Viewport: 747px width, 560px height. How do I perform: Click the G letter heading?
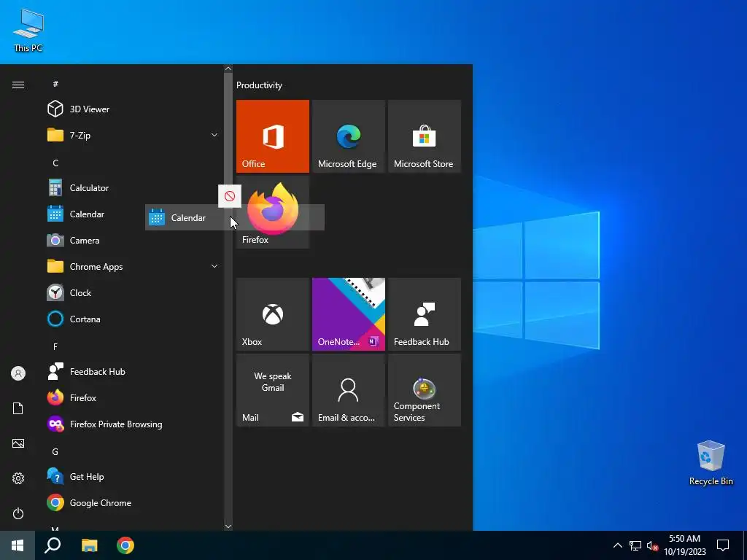point(55,451)
